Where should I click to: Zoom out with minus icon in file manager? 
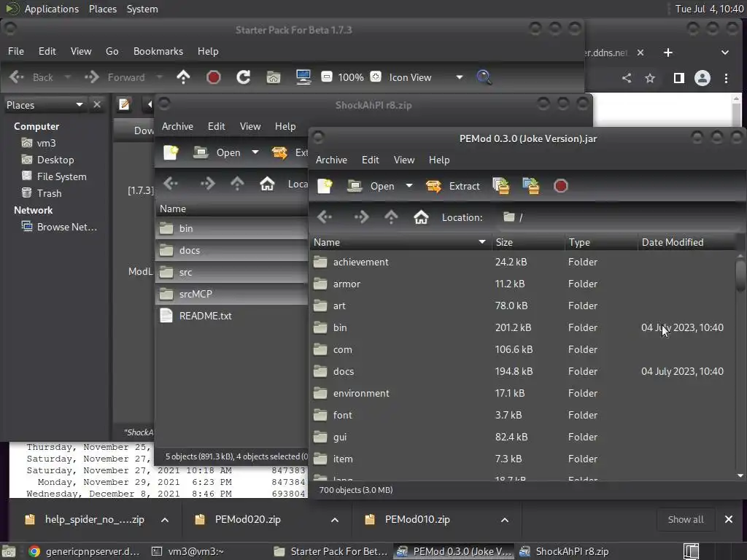[327, 77]
